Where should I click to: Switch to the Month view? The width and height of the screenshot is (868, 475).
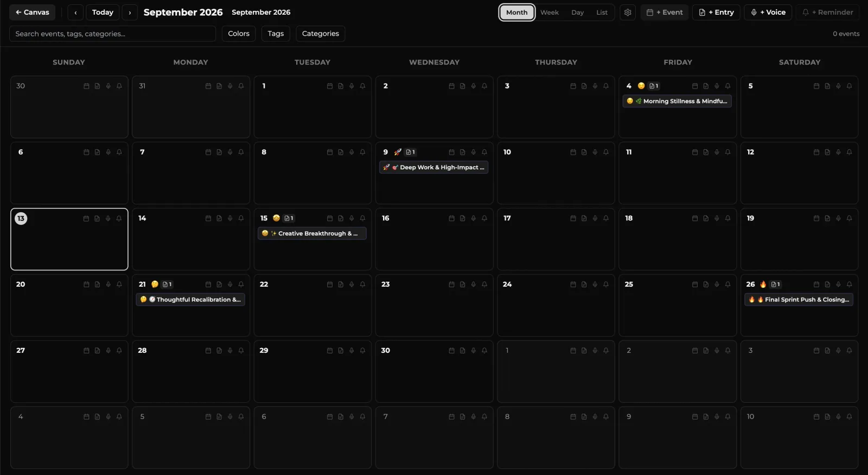coord(517,12)
